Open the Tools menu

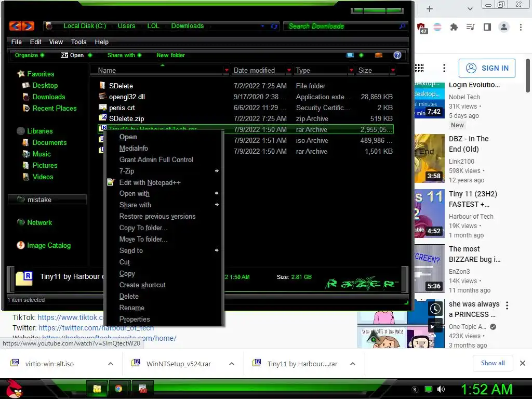point(78,42)
